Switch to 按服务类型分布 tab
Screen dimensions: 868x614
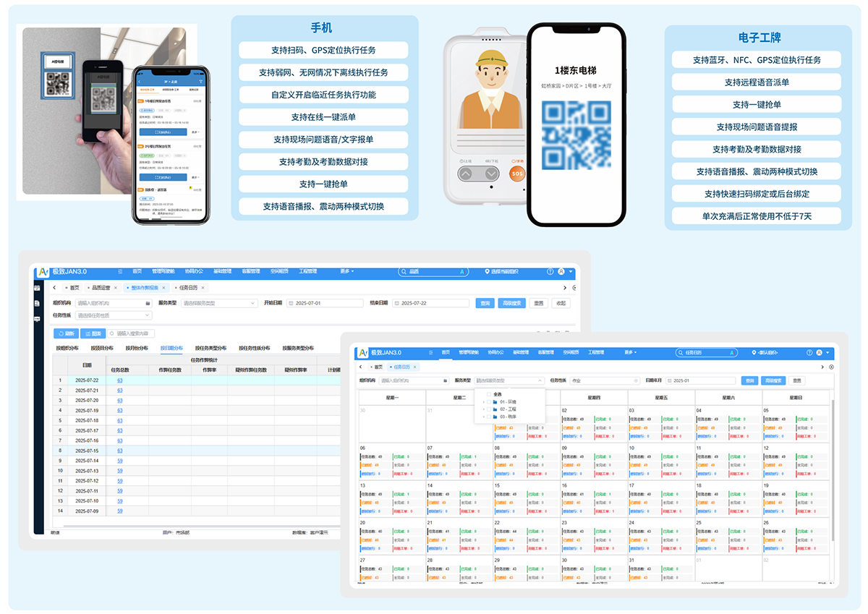click(298, 348)
